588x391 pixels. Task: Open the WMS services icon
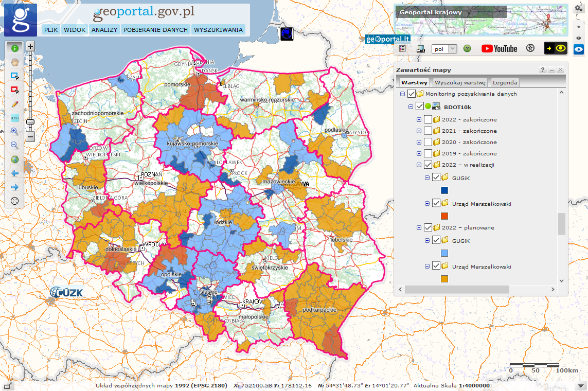point(421,48)
